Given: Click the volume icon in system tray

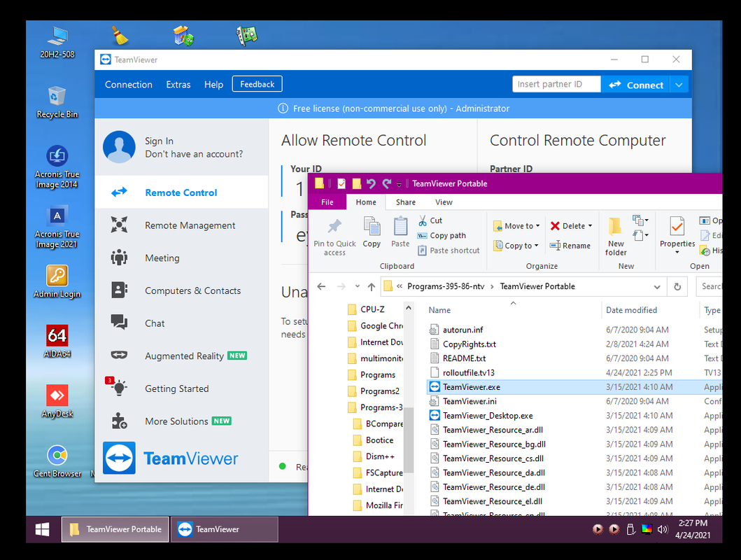Looking at the screenshot, I should pyautogui.click(x=662, y=528).
